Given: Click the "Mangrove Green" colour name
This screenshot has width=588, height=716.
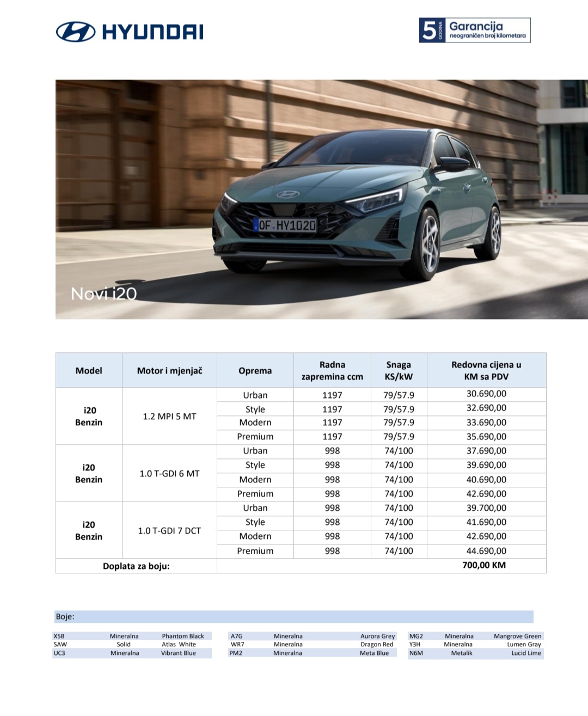Looking at the screenshot, I should coord(517,636).
